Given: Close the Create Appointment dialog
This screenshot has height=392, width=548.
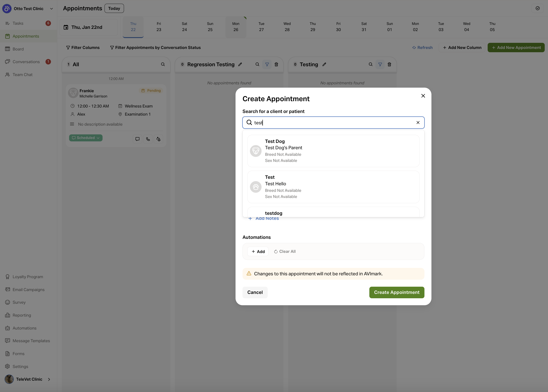Looking at the screenshot, I should [x=423, y=96].
